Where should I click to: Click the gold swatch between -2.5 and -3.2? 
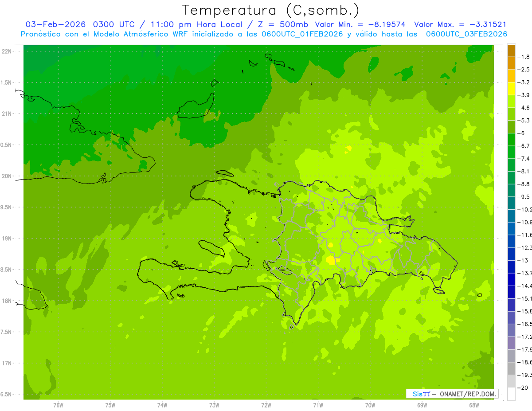click(x=511, y=76)
